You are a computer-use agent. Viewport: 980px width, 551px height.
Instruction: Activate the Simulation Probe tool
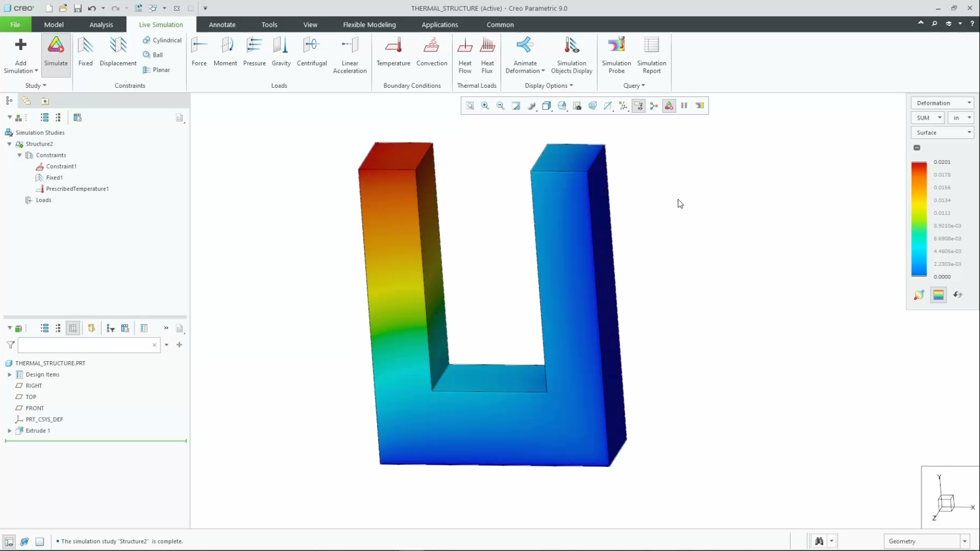coord(616,56)
